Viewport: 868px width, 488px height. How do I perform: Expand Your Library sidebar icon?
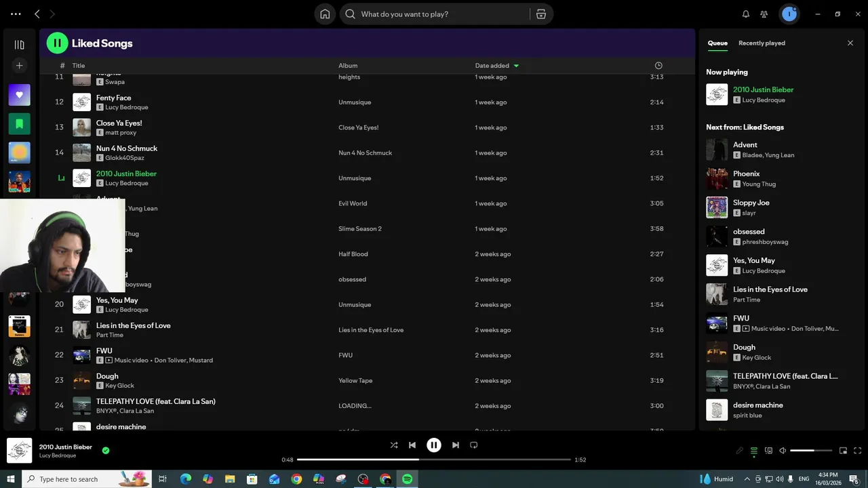19,45
